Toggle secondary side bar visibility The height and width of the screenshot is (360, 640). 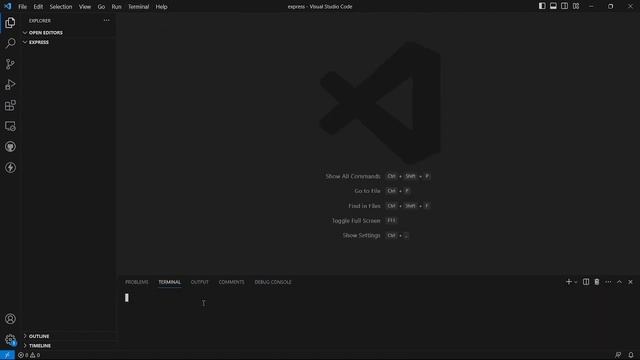[x=564, y=6]
